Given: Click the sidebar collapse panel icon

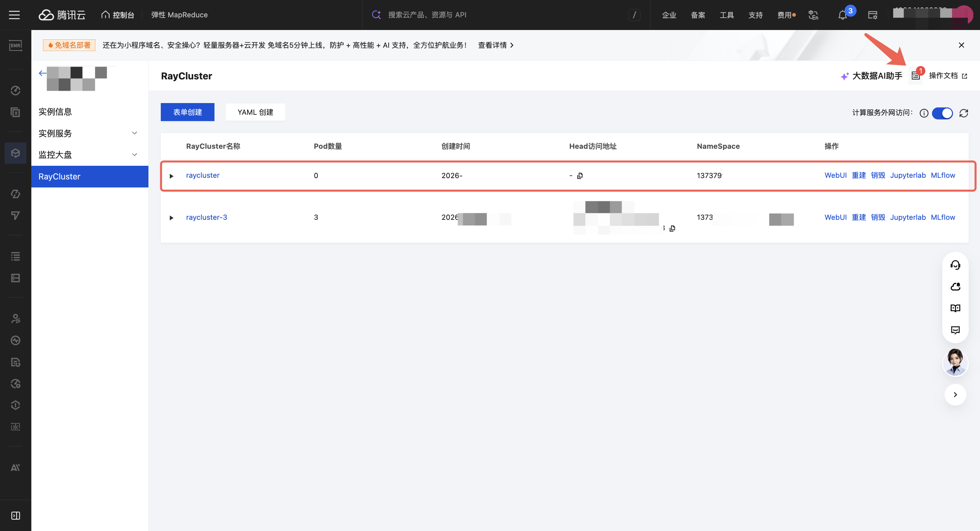Looking at the screenshot, I should (16, 516).
